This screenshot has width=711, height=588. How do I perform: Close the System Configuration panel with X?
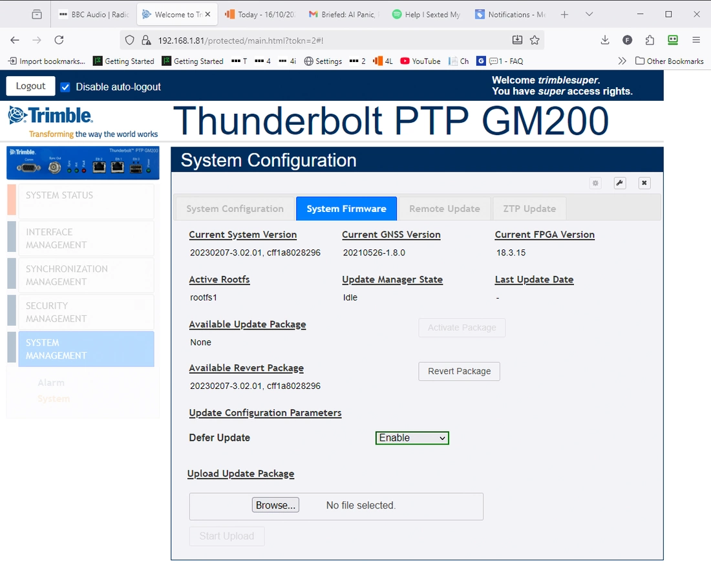click(x=644, y=183)
